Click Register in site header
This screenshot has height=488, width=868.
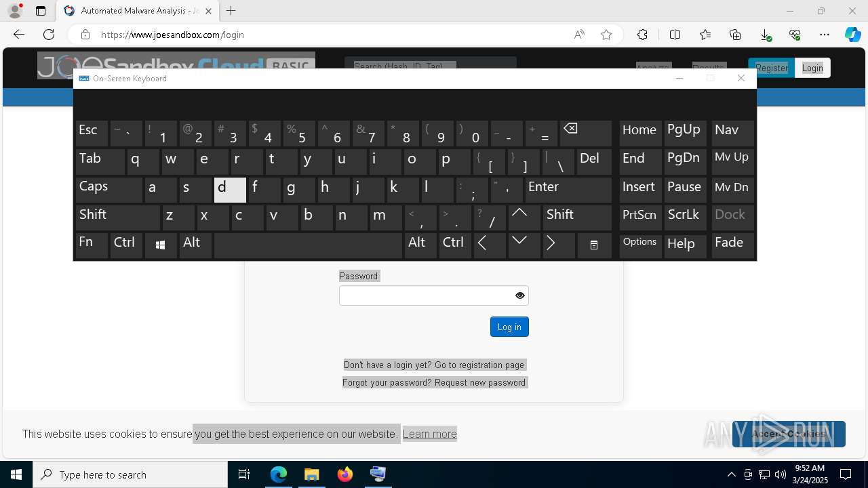(x=772, y=68)
